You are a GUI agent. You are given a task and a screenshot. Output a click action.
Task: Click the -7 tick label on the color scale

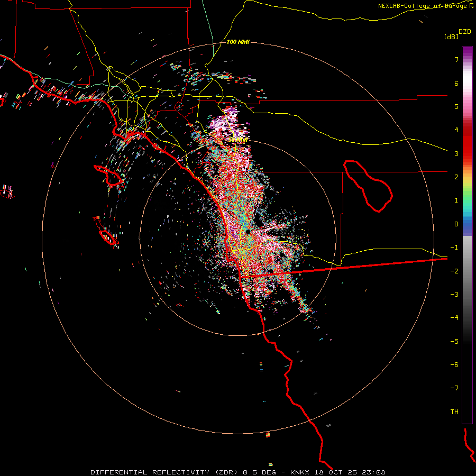[x=454, y=388]
